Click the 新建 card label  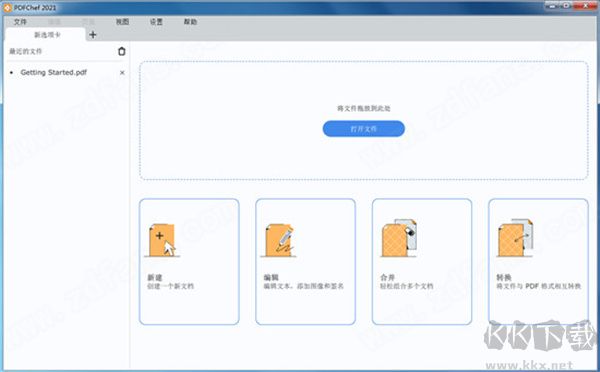point(155,277)
